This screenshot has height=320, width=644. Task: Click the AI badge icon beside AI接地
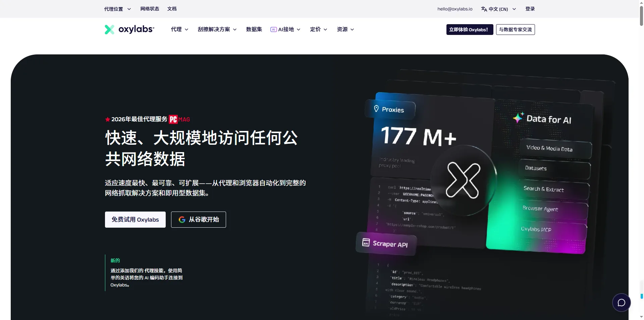[x=273, y=30]
